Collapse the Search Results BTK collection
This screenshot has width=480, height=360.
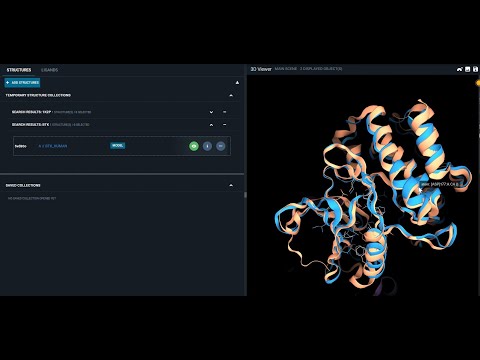pyautogui.click(x=211, y=125)
